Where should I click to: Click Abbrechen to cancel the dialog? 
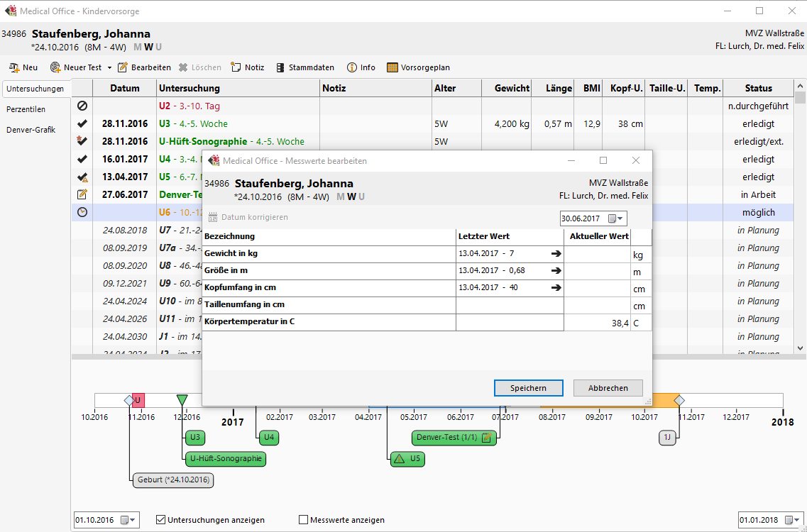(608, 388)
